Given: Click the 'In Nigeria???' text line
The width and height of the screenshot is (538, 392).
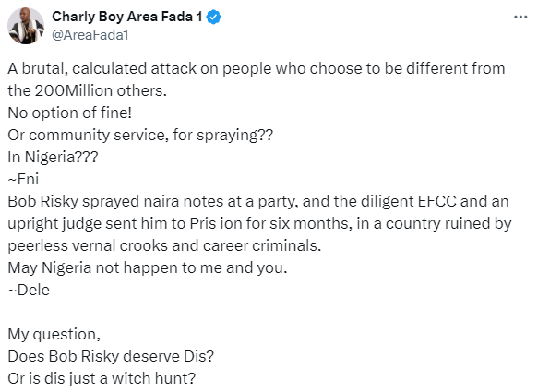Looking at the screenshot, I should click(53, 157).
